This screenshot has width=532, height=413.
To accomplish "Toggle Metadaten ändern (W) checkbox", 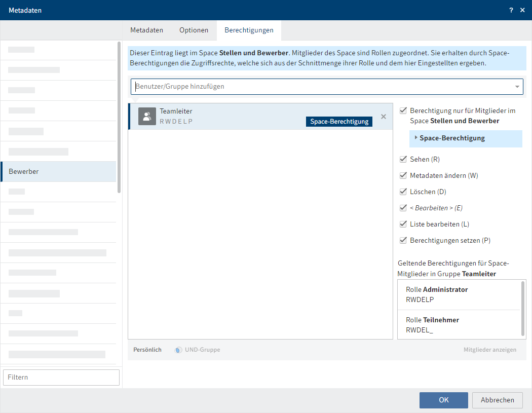I will click(403, 175).
